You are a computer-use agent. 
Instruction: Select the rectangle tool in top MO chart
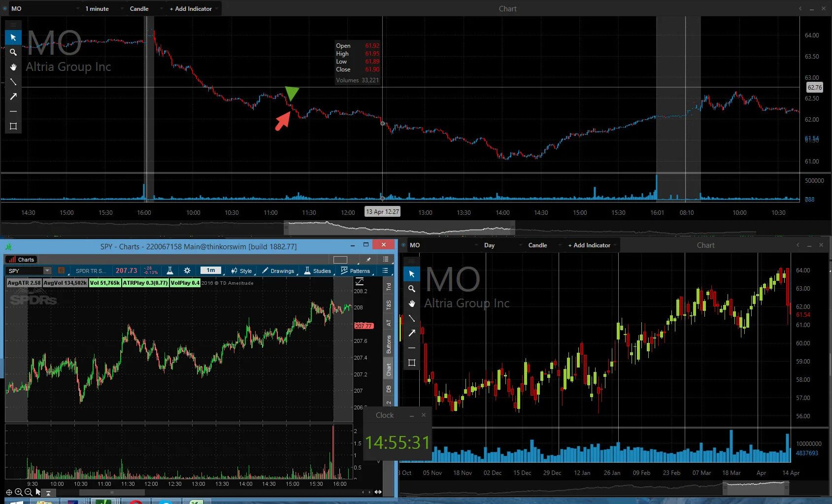coord(13,126)
